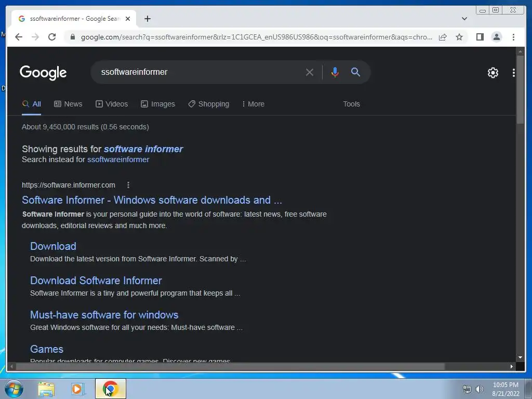Open the Chrome side panel
Image resolution: width=532 pixels, height=399 pixels.
480,37
